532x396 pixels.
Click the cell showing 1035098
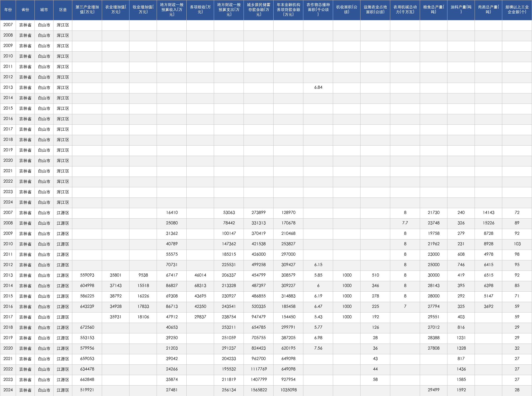(x=288, y=390)
